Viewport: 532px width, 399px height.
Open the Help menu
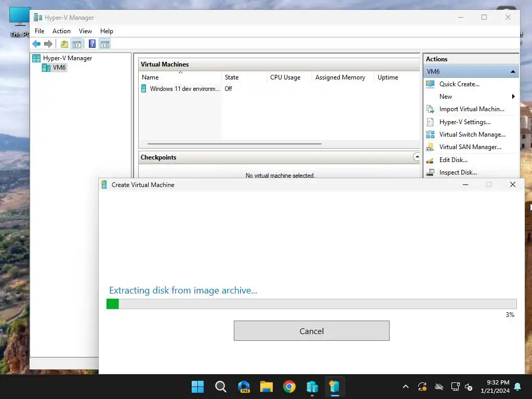point(107,31)
